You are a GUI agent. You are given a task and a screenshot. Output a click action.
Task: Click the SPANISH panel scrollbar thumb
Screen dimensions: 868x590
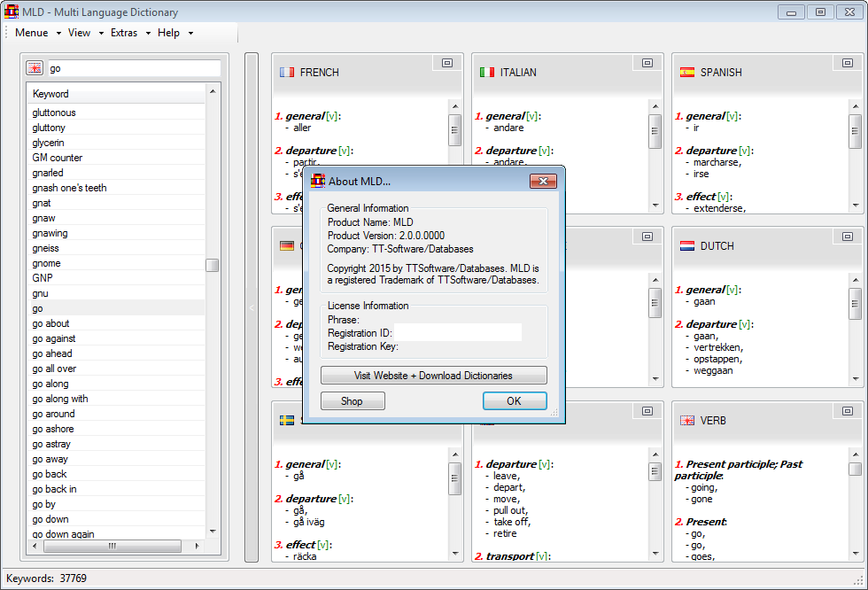click(x=856, y=131)
